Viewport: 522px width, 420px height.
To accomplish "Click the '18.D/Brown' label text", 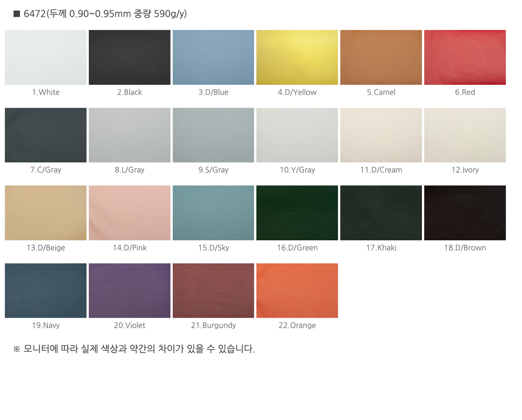I will click(x=465, y=248).
